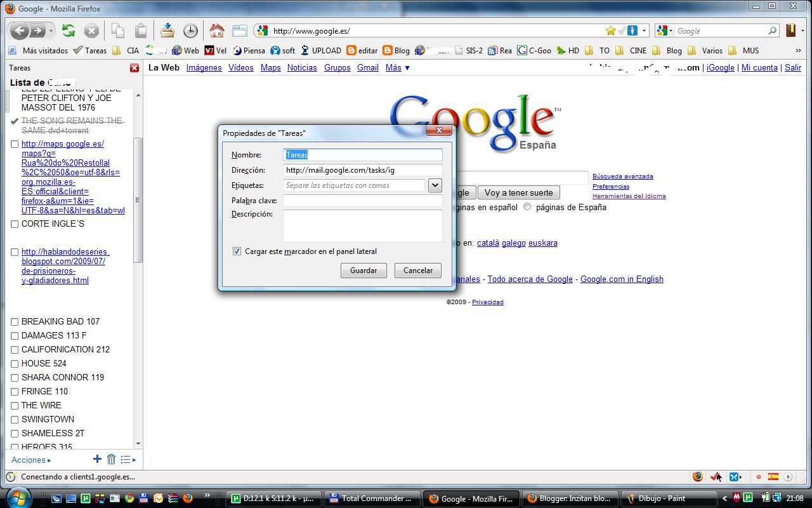Open the Piensa bookmark

pyautogui.click(x=249, y=50)
